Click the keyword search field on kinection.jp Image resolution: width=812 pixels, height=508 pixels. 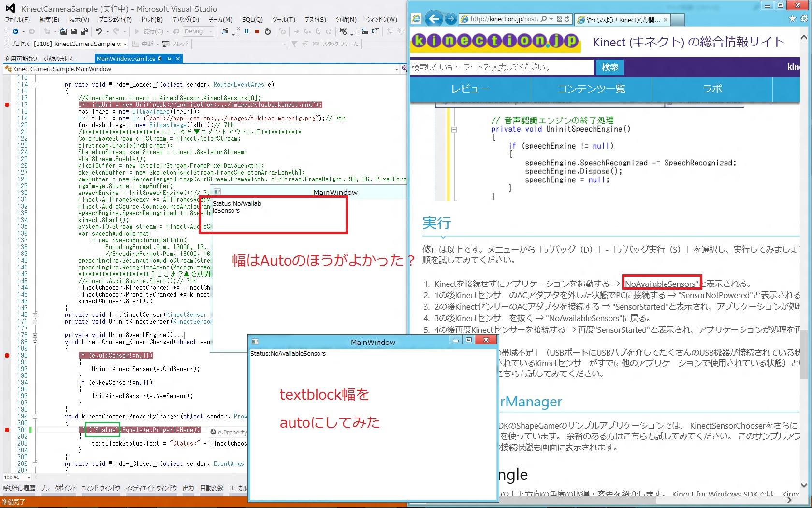pos(502,67)
